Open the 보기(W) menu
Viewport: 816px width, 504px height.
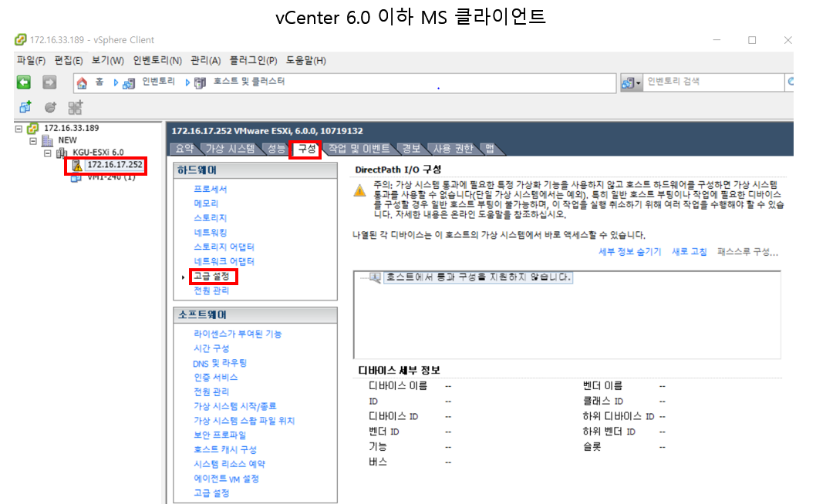(x=108, y=60)
